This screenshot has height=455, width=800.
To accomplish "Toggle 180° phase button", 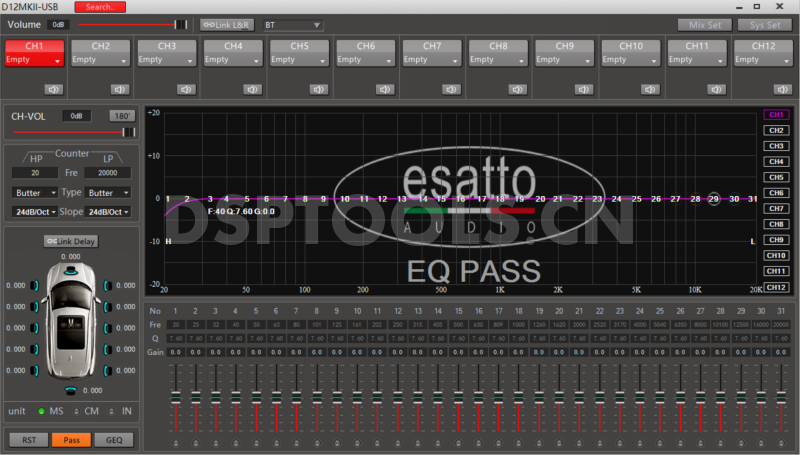I will (122, 116).
